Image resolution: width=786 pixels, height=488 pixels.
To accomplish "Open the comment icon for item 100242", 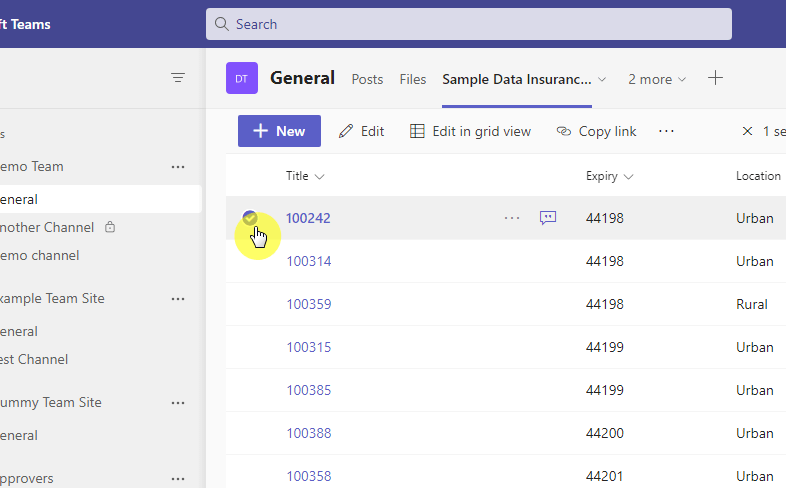I will 548,217.
